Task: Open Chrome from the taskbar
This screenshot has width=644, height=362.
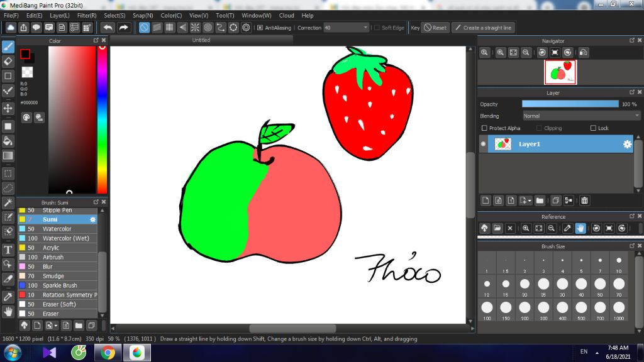Action: pyautogui.click(x=108, y=353)
